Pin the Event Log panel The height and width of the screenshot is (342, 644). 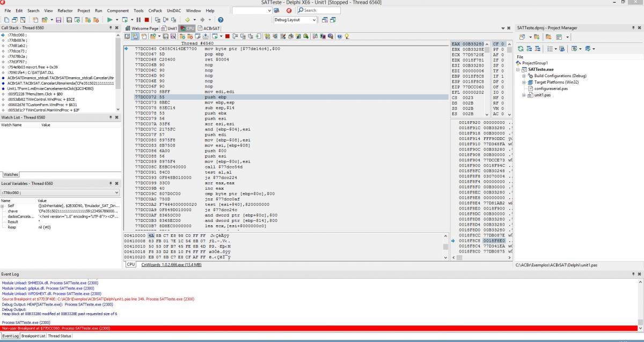pos(633,274)
